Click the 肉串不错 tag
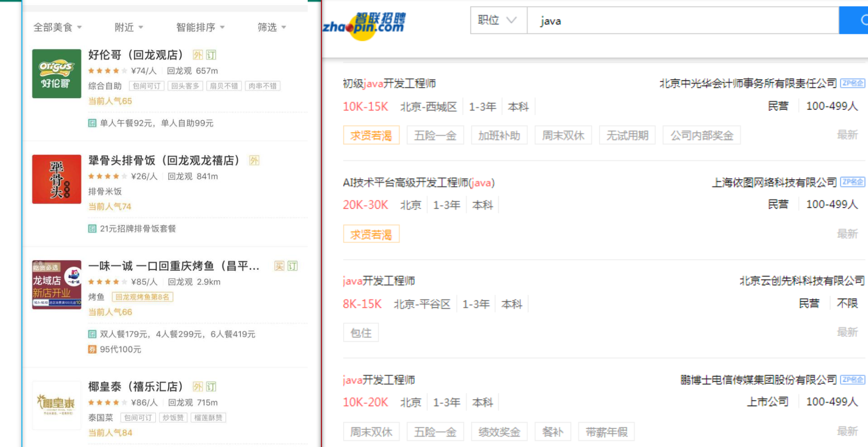The image size is (868, 447). pyautogui.click(x=262, y=86)
